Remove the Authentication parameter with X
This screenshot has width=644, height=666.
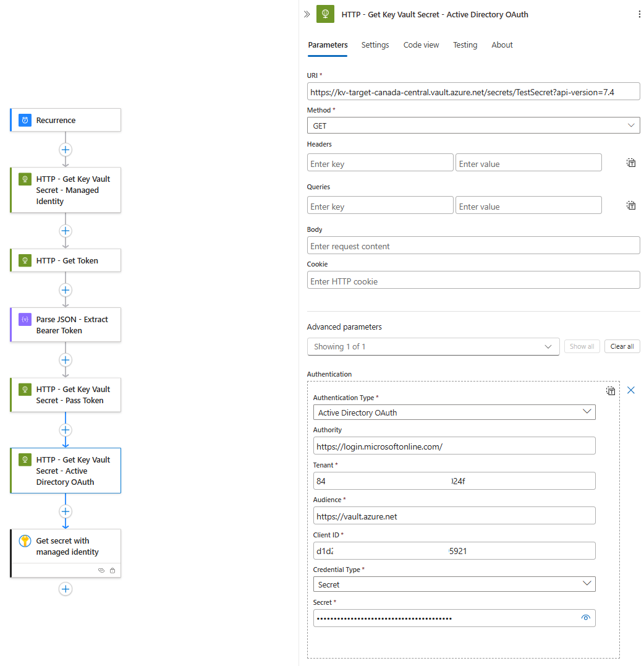(631, 390)
